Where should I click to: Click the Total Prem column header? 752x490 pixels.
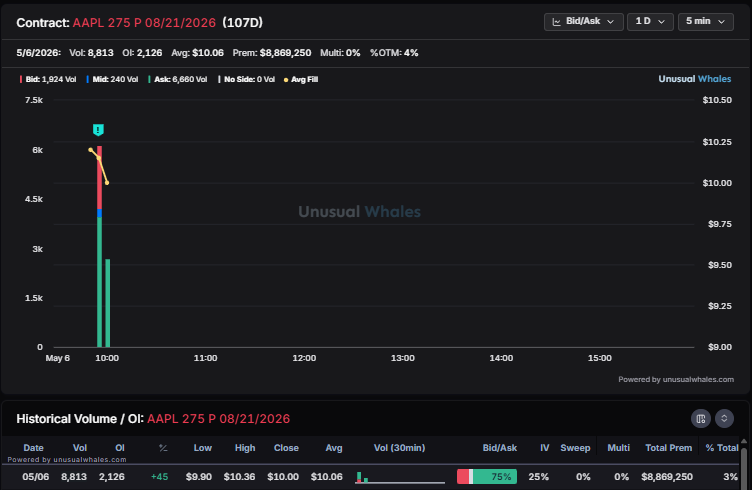point(668,448)
